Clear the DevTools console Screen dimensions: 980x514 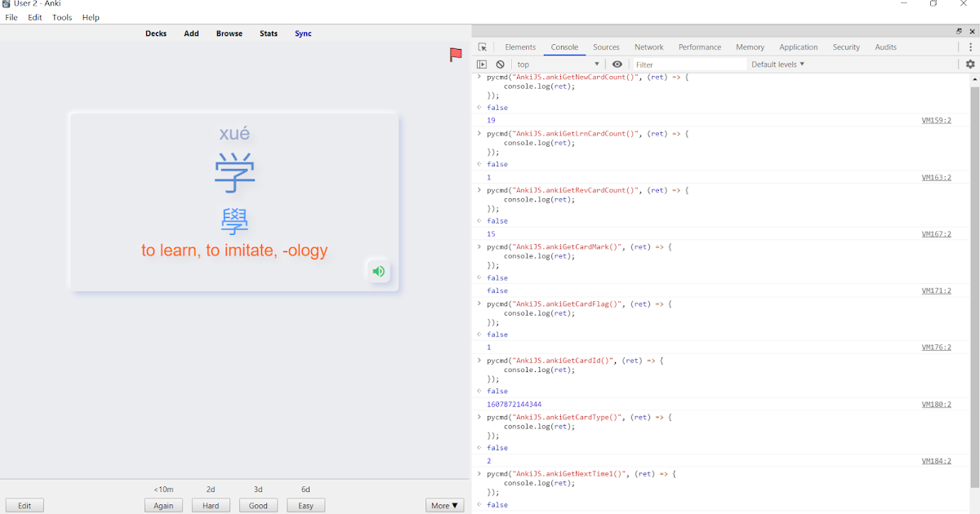coord(500,64)
